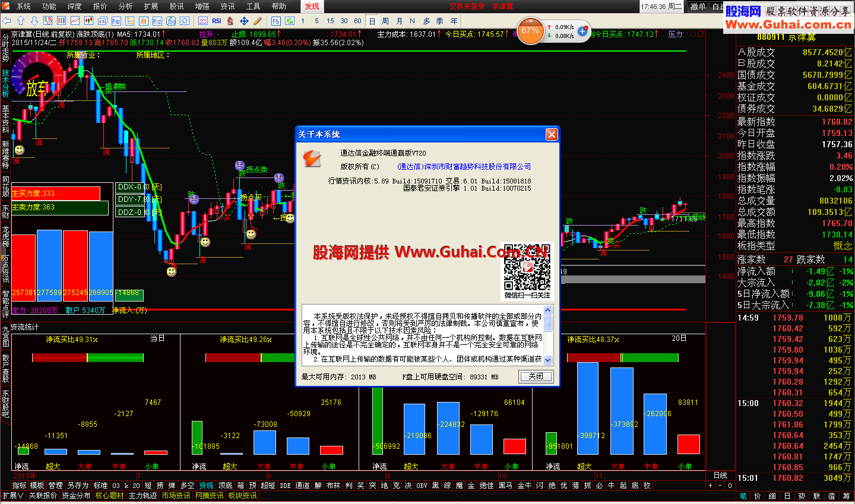Click the 关闭 button in About dialog
This screenshot has height=504, width=855.
point(536,376)
